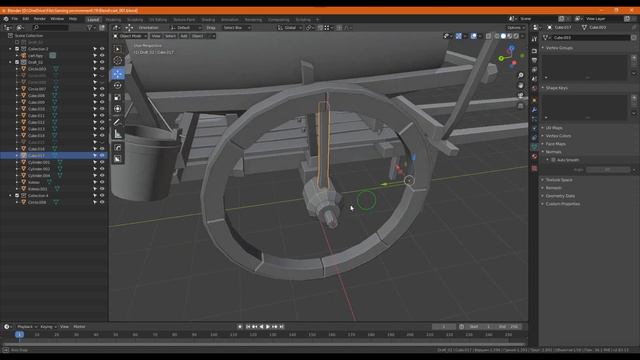
Task: Open the World properties tab
Action: click(x=534, y=89)
